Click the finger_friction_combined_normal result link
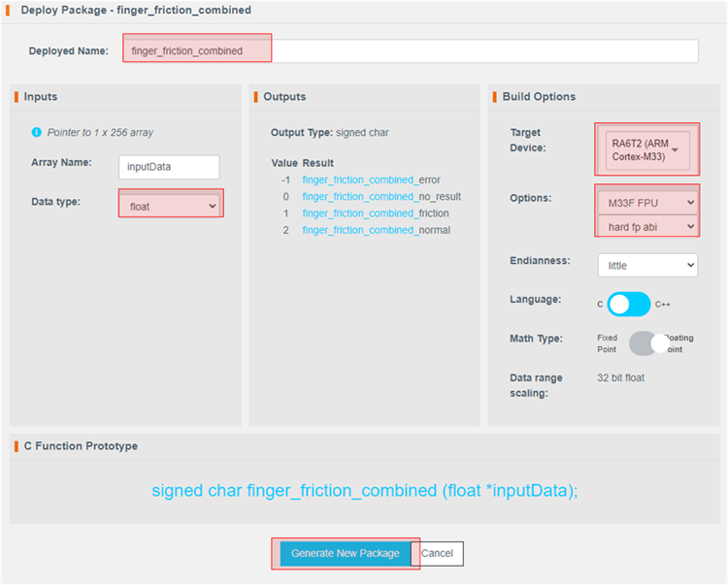The height and width of the screenshot is (585, 728). pos(376,230)
